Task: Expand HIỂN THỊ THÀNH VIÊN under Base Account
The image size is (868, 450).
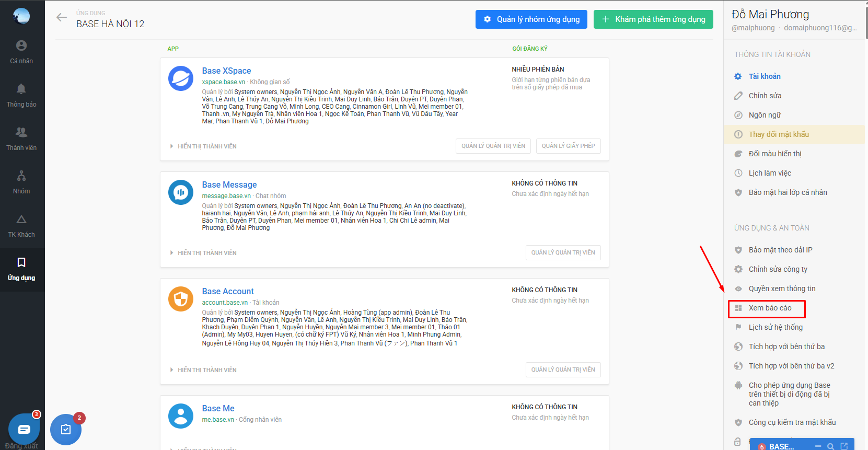Action: (203, 370)
